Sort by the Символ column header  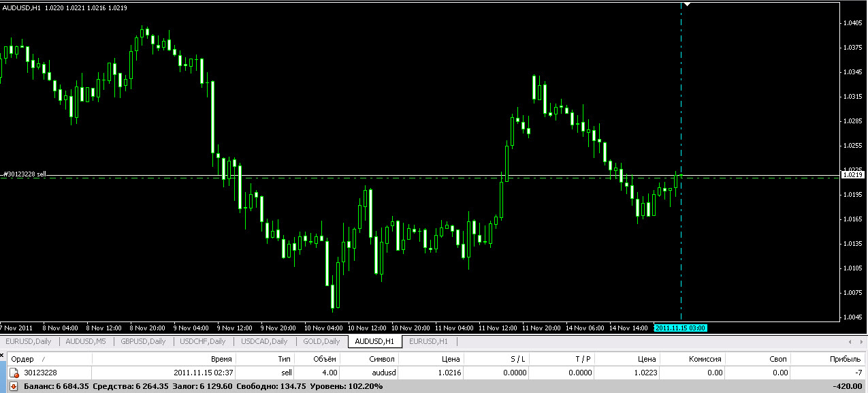(x=369, y=358)
